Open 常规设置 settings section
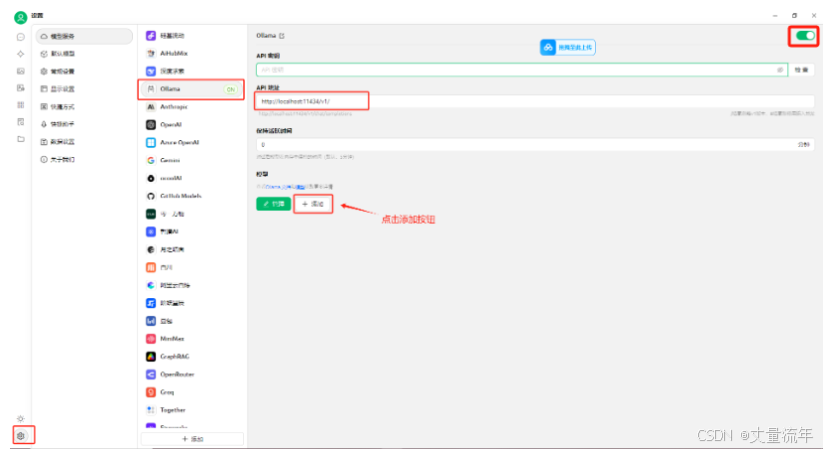This screenshot has height=451, width=825. pos(84,71)
